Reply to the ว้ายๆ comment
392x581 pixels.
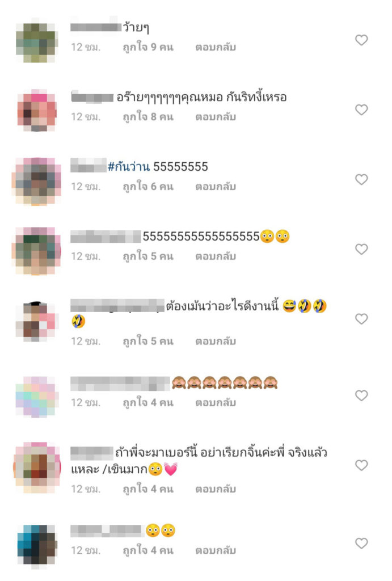click(216, 47)
